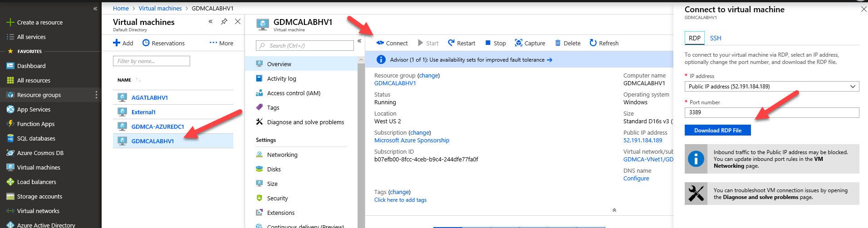Switch to SSH tab

(x=716, y=38)
